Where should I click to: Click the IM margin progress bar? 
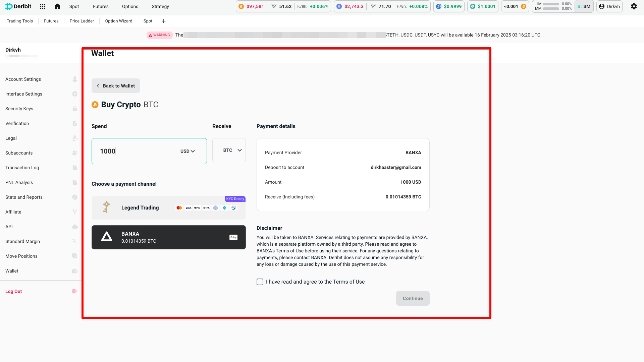tap(551, 4)
